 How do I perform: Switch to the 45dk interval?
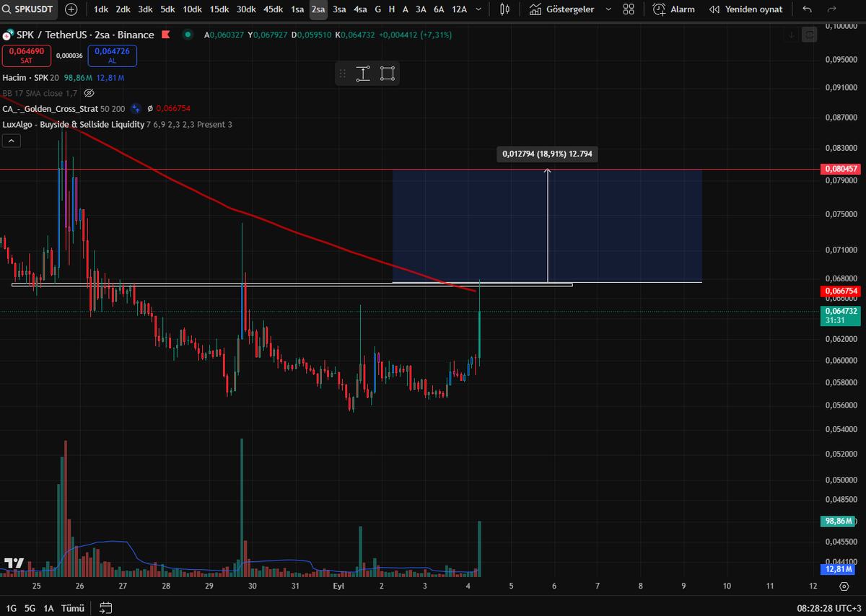click(x=273, y=9)
